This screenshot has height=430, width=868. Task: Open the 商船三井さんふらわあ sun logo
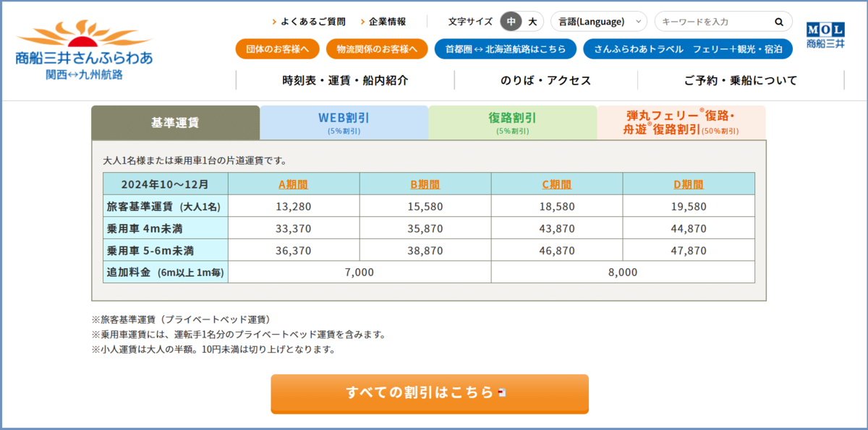click(x=85, y=50)
